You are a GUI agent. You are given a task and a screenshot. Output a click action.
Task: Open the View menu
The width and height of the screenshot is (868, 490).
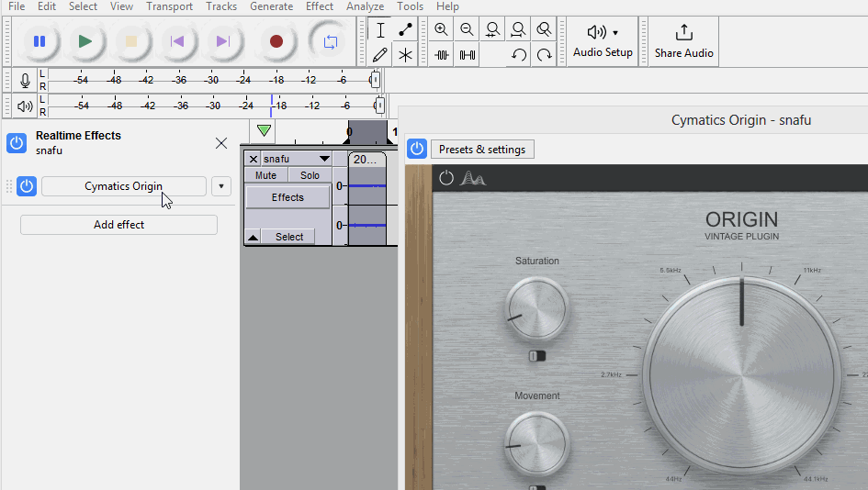[121, 6]
